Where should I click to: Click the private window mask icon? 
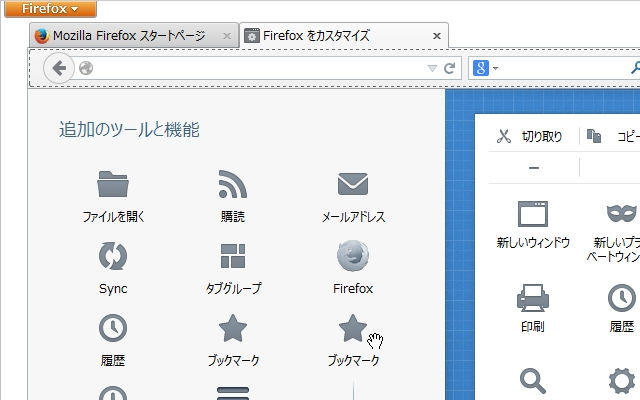tap(621, 213)
